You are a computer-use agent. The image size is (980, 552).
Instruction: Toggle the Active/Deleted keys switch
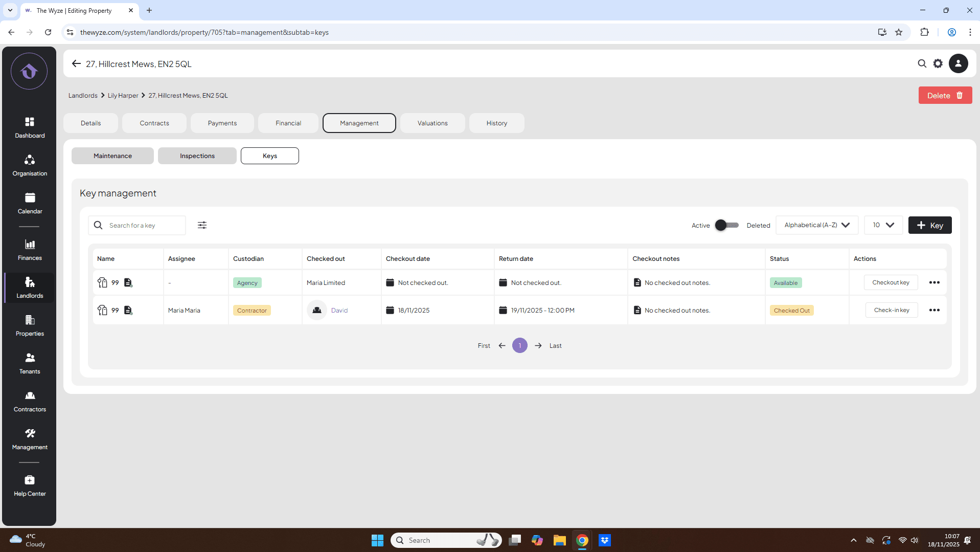(727, 225)
